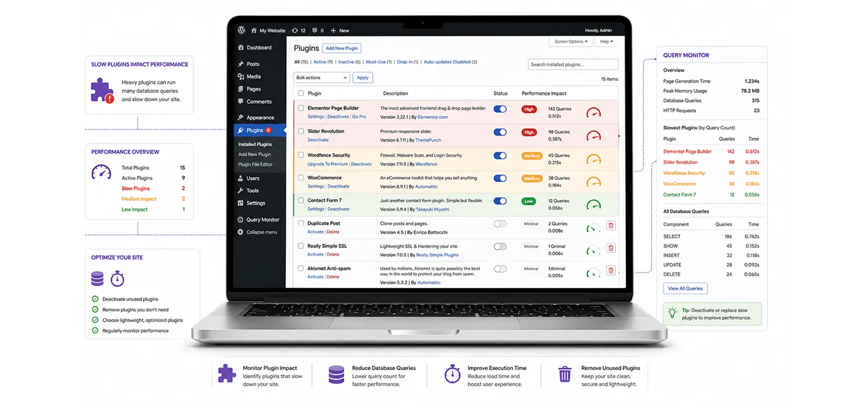Turn off the Elementor Page Builder toggle
Viewport: 868px width, 408px height.
point(500,109)
